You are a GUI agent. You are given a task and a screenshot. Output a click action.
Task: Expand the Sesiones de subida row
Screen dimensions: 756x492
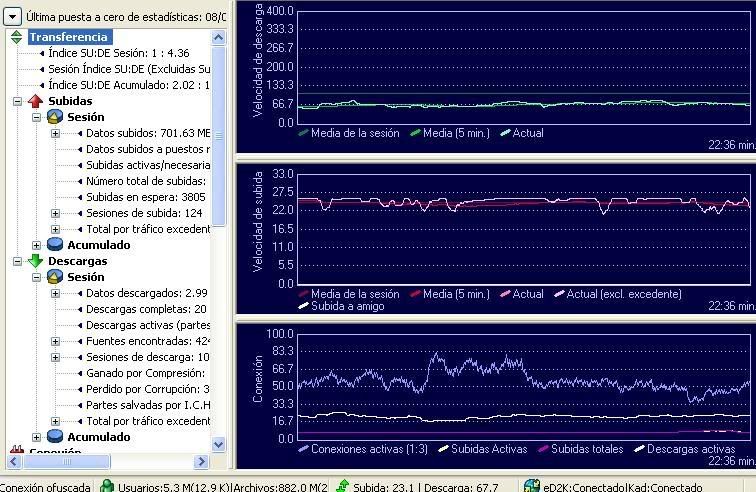55,213
